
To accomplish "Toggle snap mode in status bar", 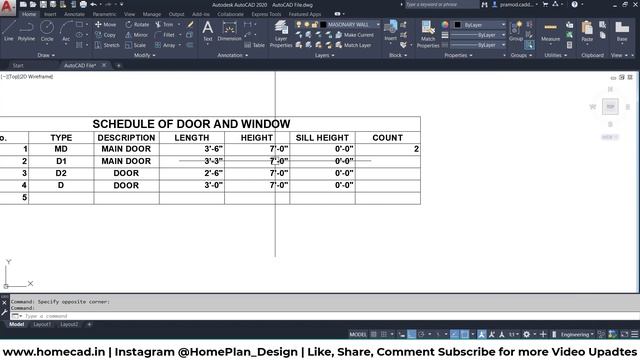I will [384, 334].
